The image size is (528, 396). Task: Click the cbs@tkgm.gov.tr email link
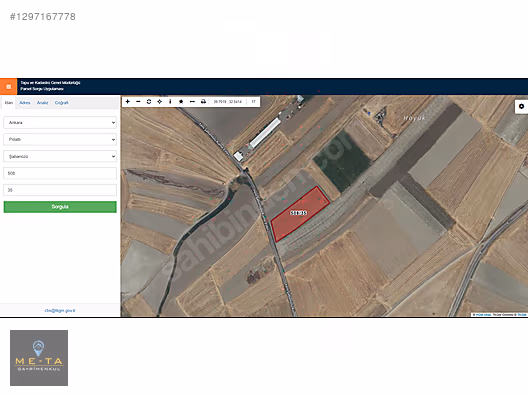[x=60, y=310]
